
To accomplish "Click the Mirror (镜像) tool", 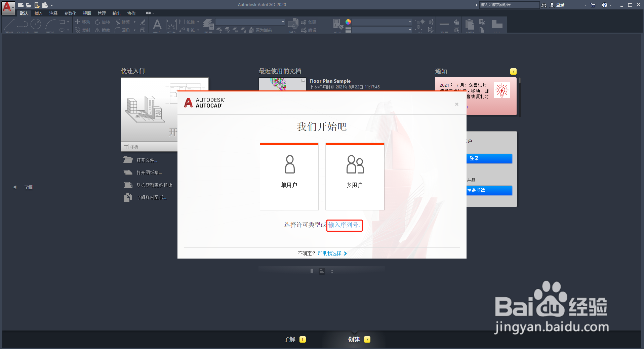I will point(103,30).
